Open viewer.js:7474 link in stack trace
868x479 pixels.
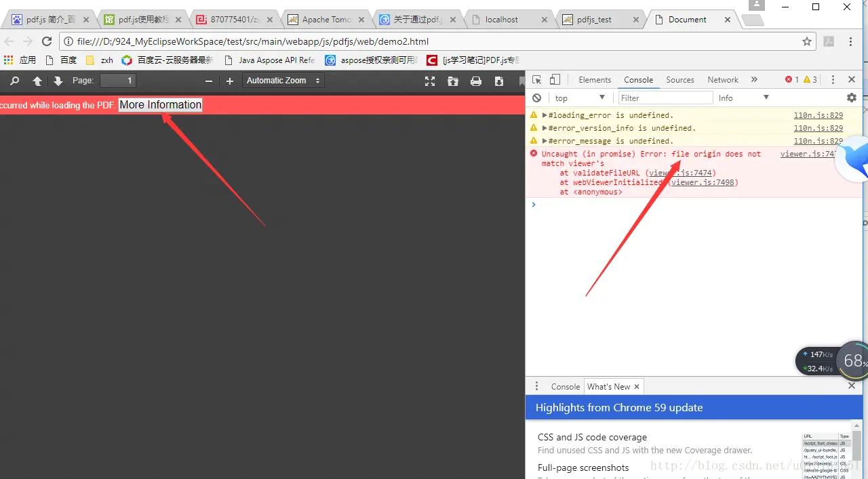[x=680, y=173]
